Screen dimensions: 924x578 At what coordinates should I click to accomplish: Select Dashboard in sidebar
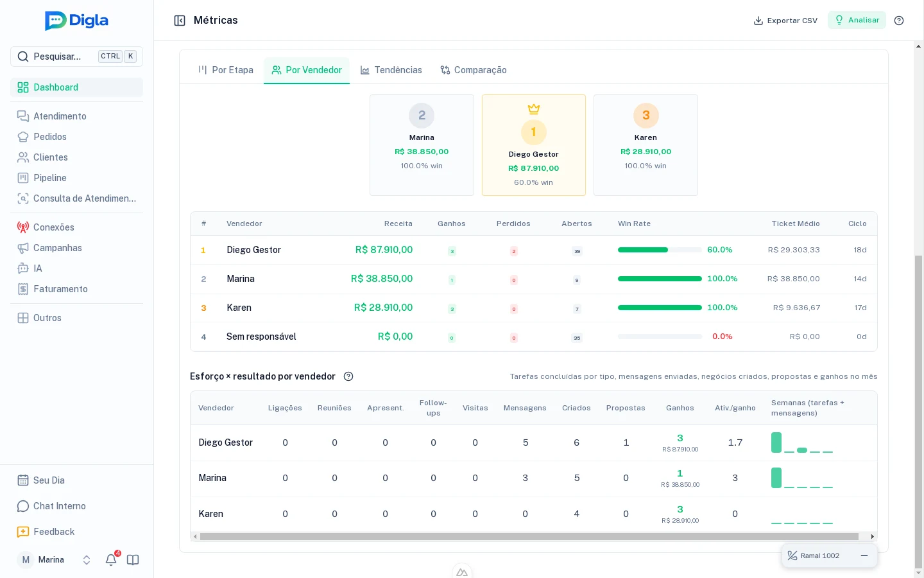[x=76, y=87]
